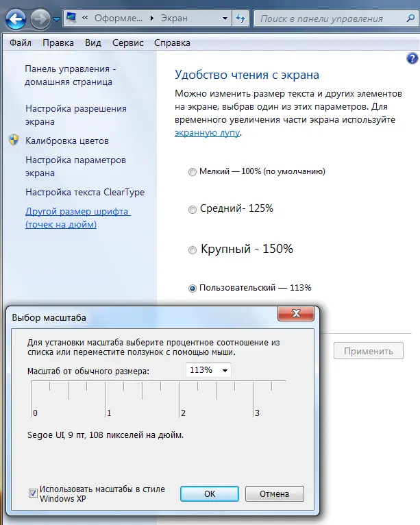This screenshot has height=525, width=420.
Task: Expand breadcrumb arrow before Экран
Action: pyautogui.click(x=152, y=18)
